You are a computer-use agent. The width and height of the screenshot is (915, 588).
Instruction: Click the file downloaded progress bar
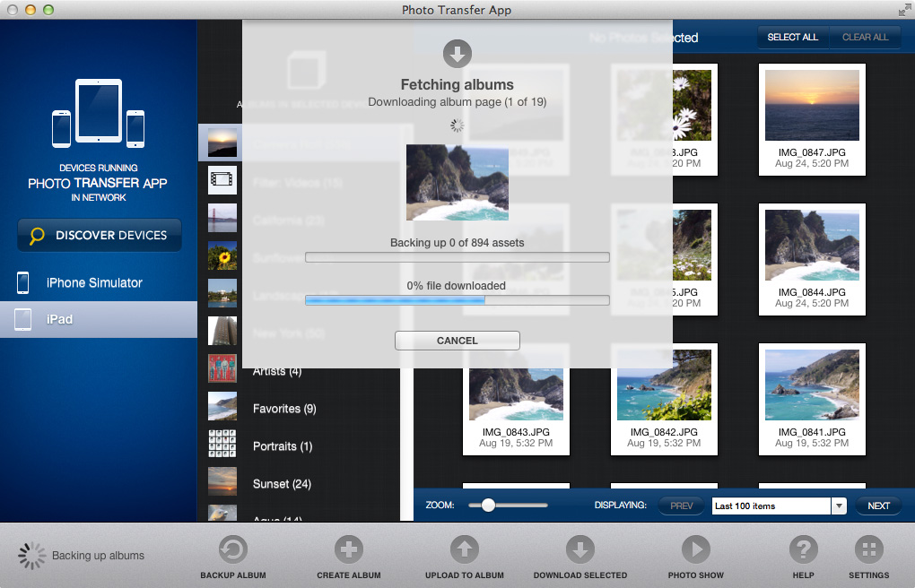pyautogui.click(x=457, y=300)
